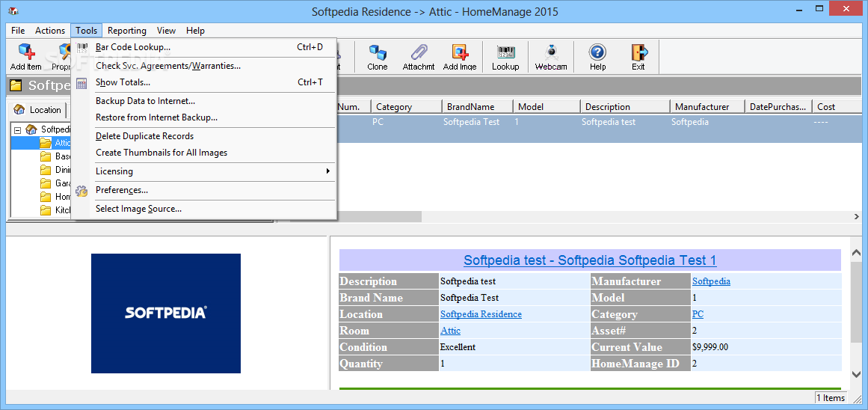Click the Attachmt paperclip icon

coord(419,52)
